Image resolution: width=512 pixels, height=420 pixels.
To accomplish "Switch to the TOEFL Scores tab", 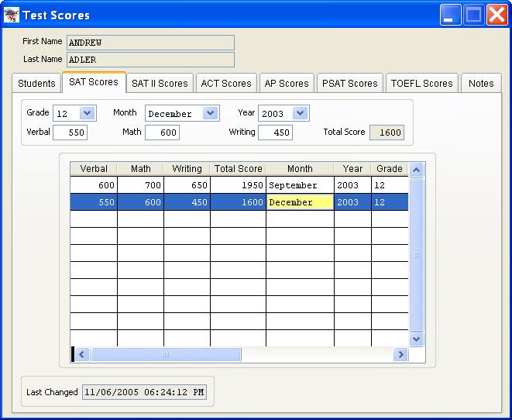I will (x=421, y=84).
